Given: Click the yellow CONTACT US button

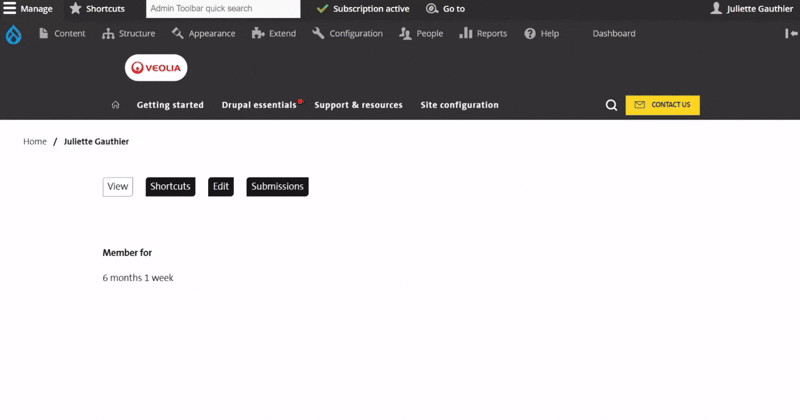Looking at the screenshot, I should [663, 105].
